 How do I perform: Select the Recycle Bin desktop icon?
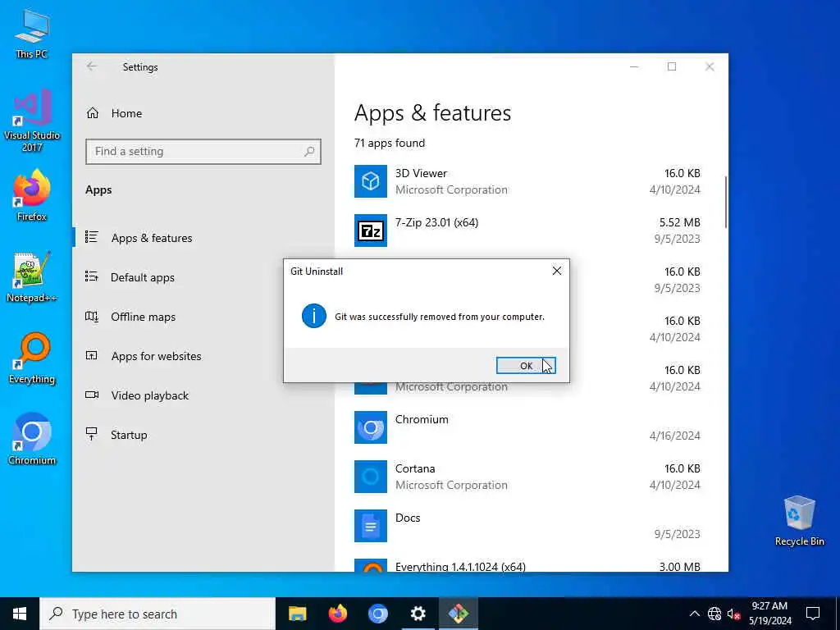[799, 521]
